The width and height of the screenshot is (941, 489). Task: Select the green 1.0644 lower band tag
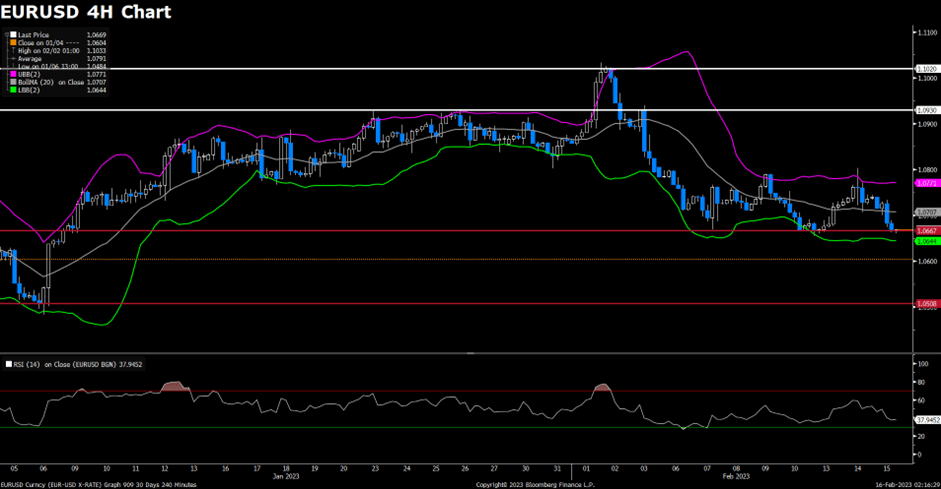(x=926, y=241)
